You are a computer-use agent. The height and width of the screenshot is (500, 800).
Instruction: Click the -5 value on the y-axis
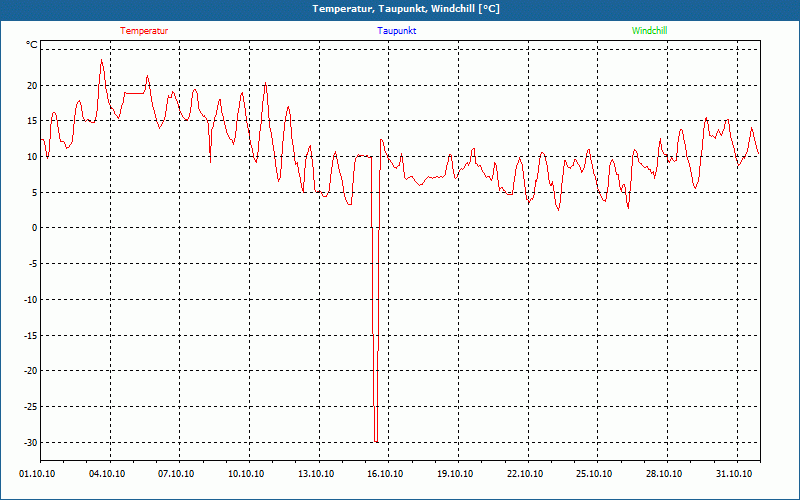[x=33, y=264]
